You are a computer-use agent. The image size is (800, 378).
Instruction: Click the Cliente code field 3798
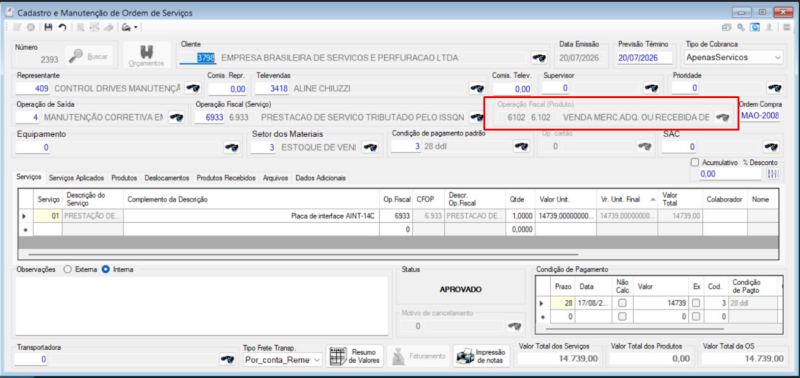click(x=199, y=58)
